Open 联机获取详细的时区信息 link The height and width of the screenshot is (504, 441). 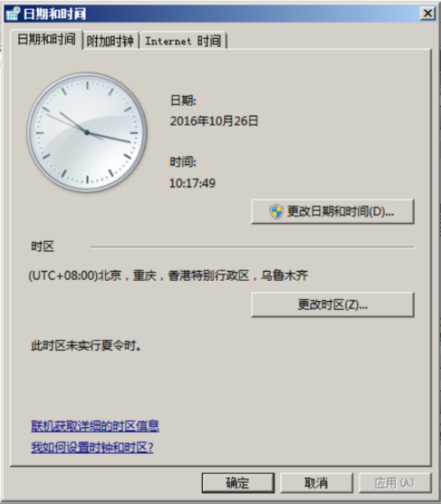(95, 426)
